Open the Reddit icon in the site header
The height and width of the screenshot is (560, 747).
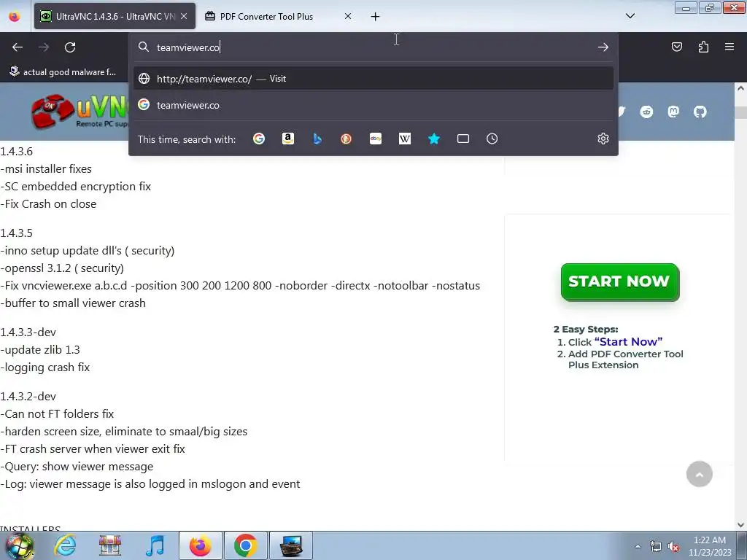click(x=646, y=112)
